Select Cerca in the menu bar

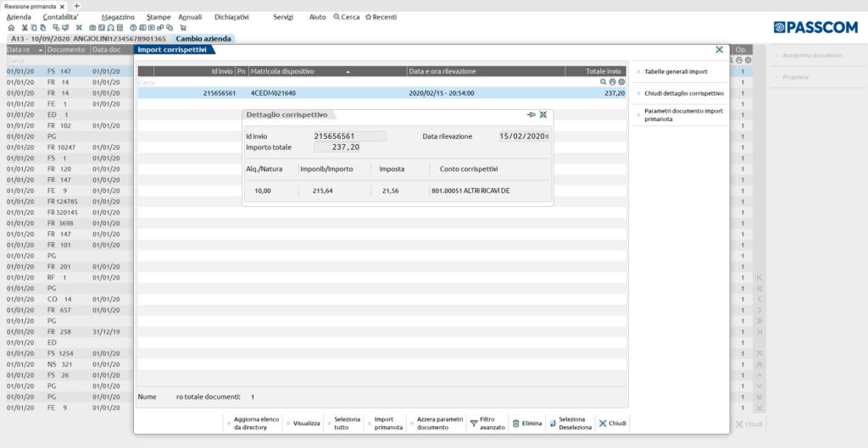tap(347, 17)
